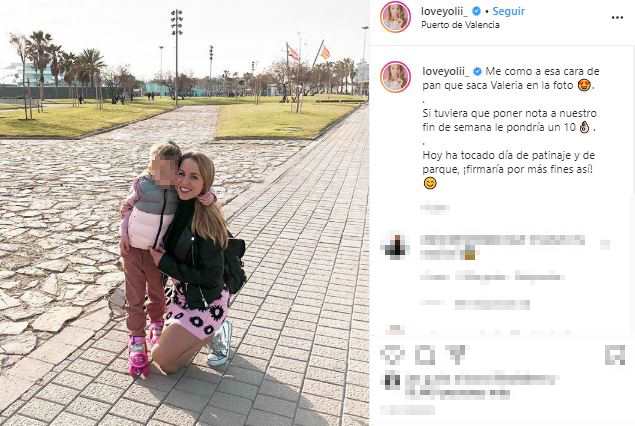
Task: Save post with the bookmark icon
Action: point(614,355)
